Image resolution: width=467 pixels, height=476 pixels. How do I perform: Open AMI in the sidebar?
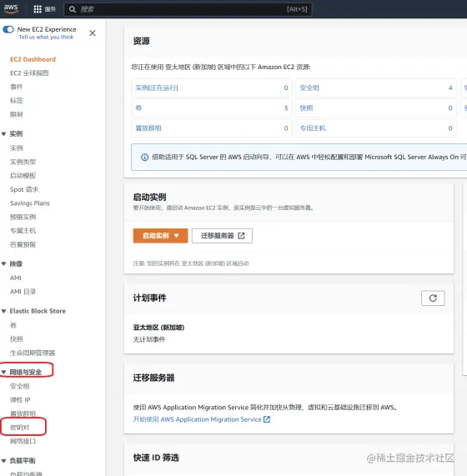coord(16,278)
